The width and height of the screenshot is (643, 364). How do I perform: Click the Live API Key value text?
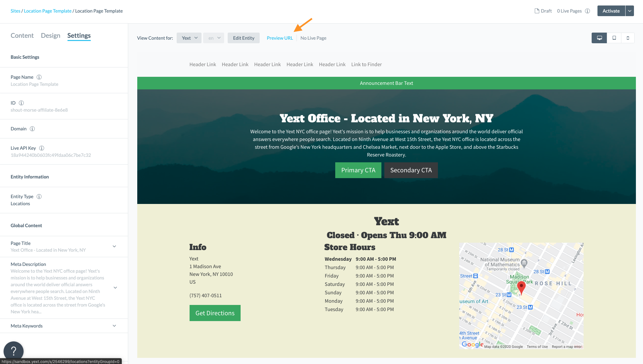(51, 155)
